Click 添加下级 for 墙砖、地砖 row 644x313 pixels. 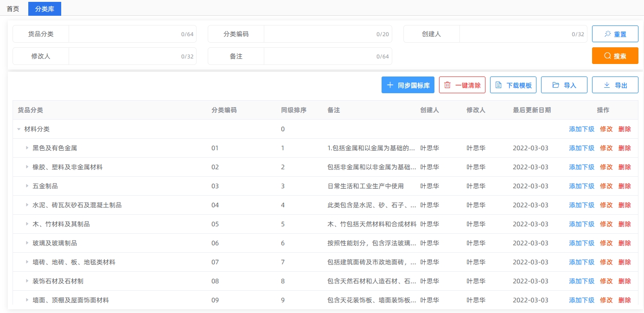pyautogui.click(x=581, y=262)
